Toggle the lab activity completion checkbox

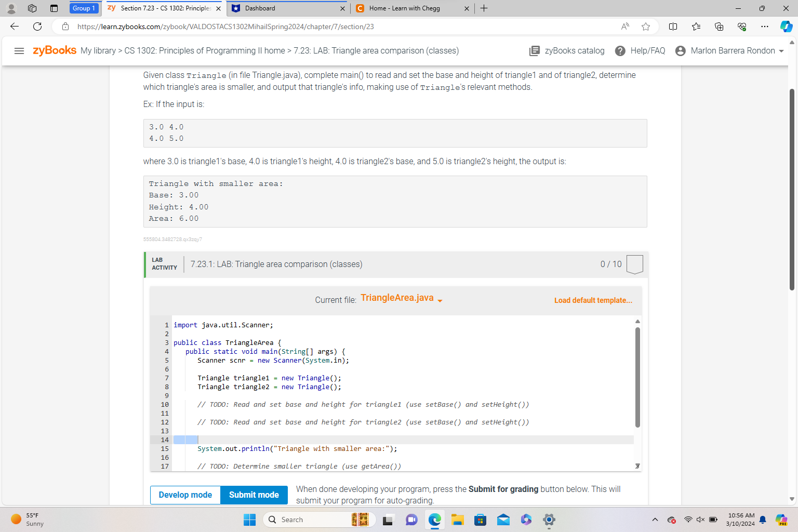click(x=635, y=264)
